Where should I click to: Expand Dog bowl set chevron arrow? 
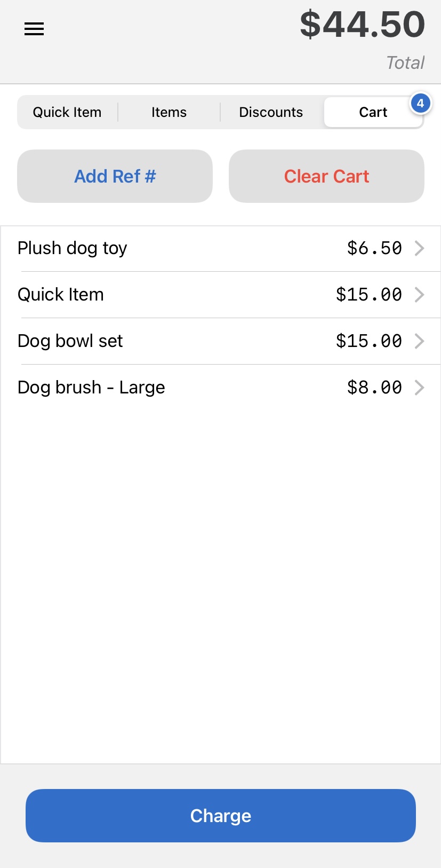tap(420, 341)
